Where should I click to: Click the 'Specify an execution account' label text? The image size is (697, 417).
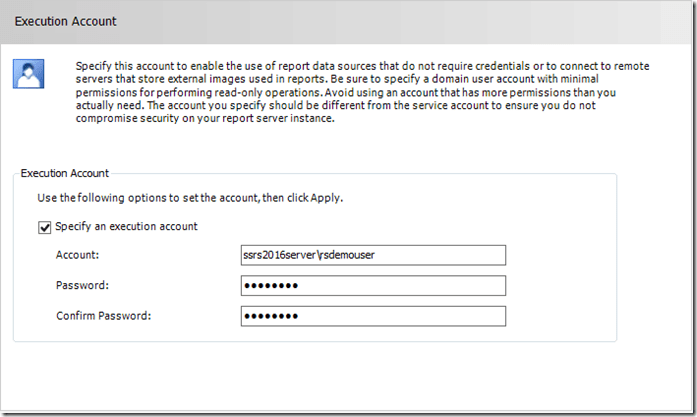tap(127, 227)
